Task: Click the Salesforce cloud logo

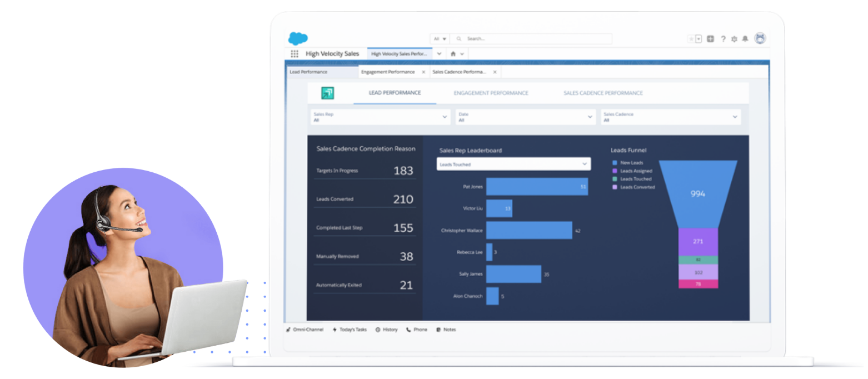Action: coord(298,38)
